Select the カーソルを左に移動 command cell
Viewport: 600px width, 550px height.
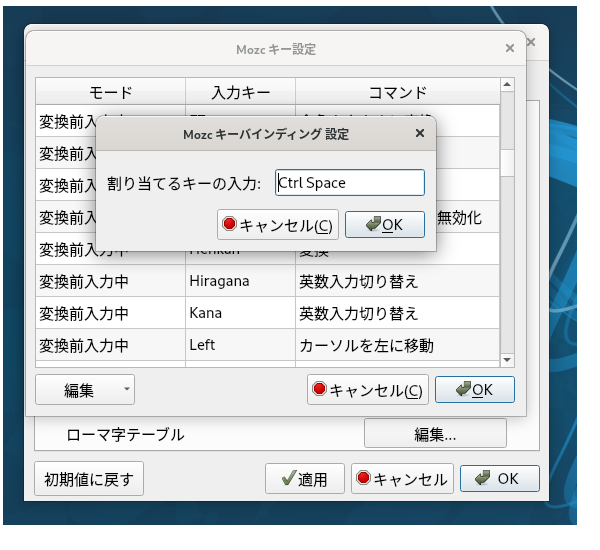coord(398,345)
